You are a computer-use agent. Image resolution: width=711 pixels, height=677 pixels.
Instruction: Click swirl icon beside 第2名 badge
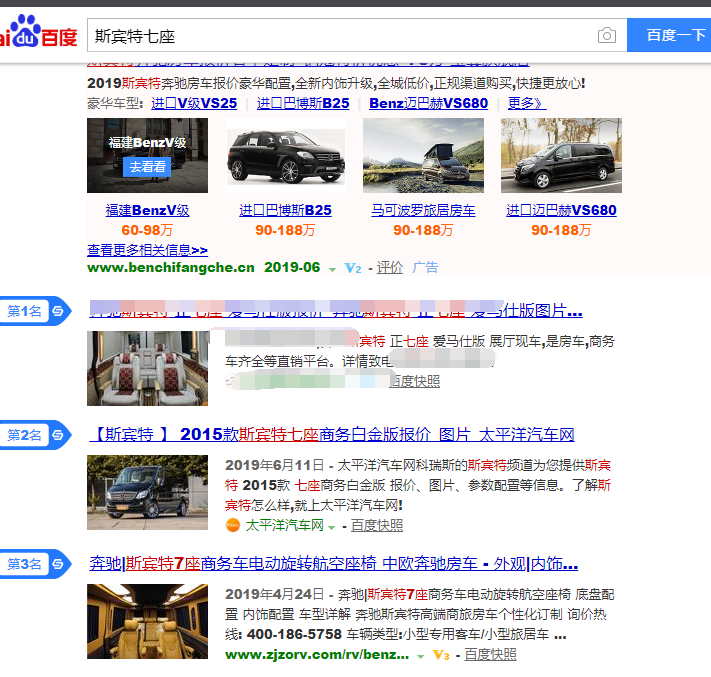tap(58, 435)
